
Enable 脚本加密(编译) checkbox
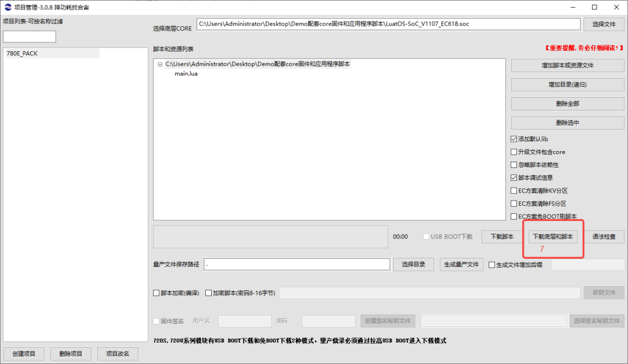(x=156, y=293)
